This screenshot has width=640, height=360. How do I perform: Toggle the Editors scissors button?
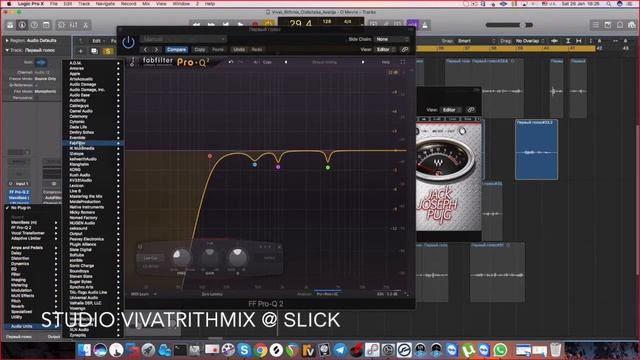coord(86,25)
